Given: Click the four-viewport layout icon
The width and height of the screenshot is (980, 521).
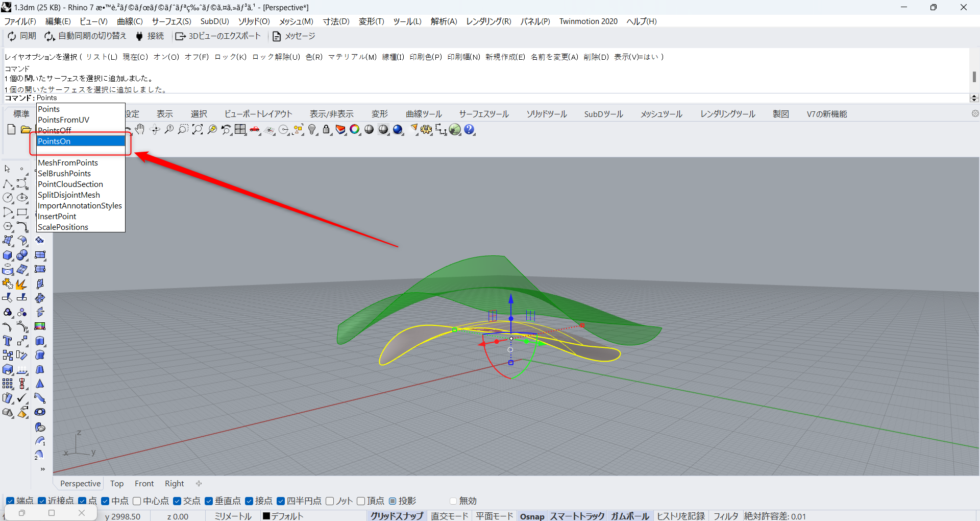Looking at the screenshot, I should 240,129.
